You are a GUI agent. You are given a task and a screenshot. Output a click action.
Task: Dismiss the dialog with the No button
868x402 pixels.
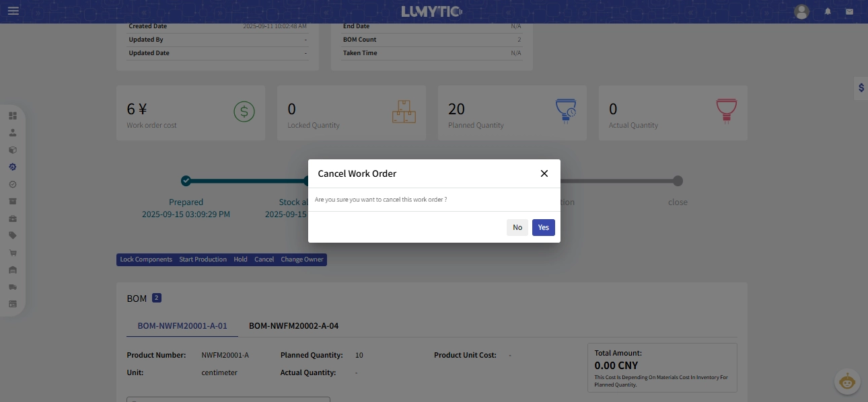[517, 227]
